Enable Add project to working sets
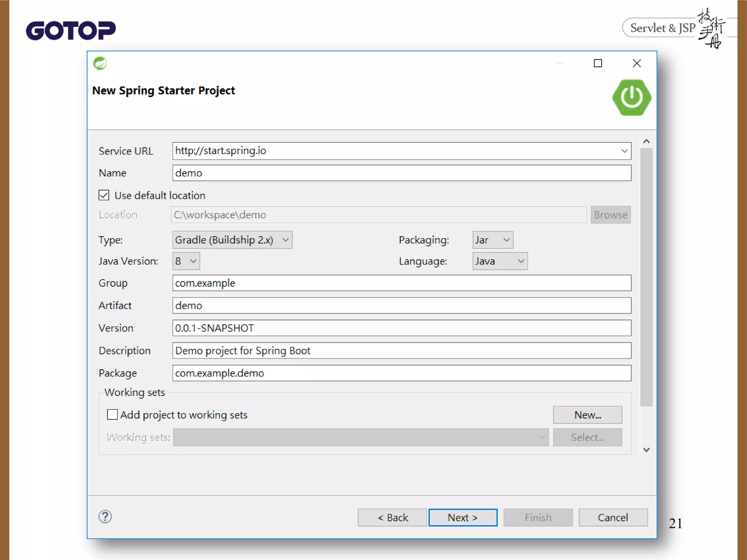The width and height of the screenshot is (747, 560). [112, 415]
